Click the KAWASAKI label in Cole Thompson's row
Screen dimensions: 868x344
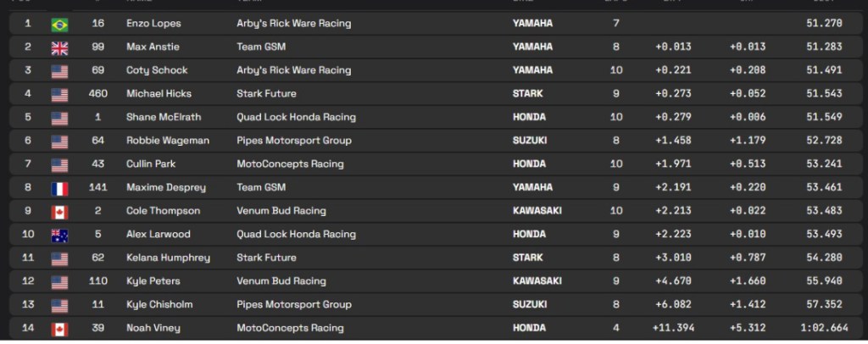coord(537,211)
